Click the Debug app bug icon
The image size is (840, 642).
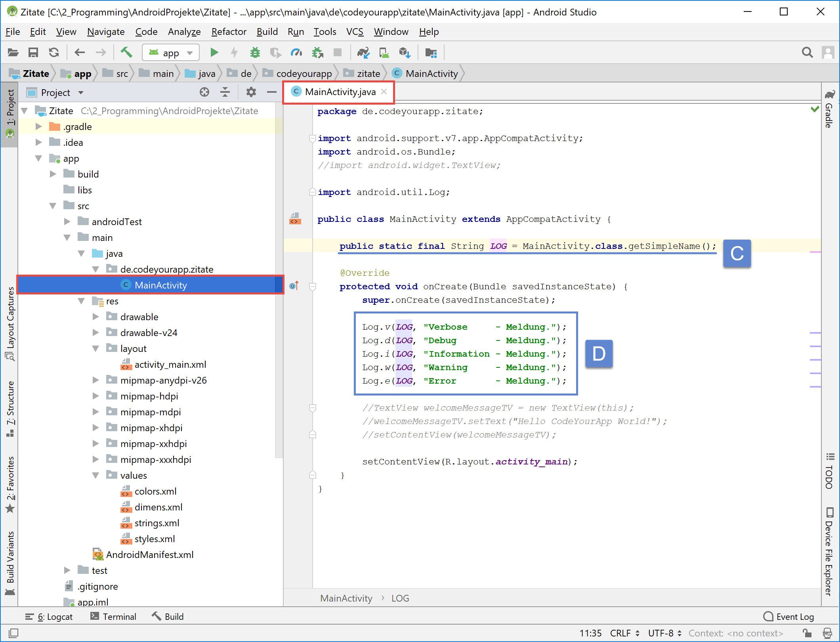tap(255, 52)
